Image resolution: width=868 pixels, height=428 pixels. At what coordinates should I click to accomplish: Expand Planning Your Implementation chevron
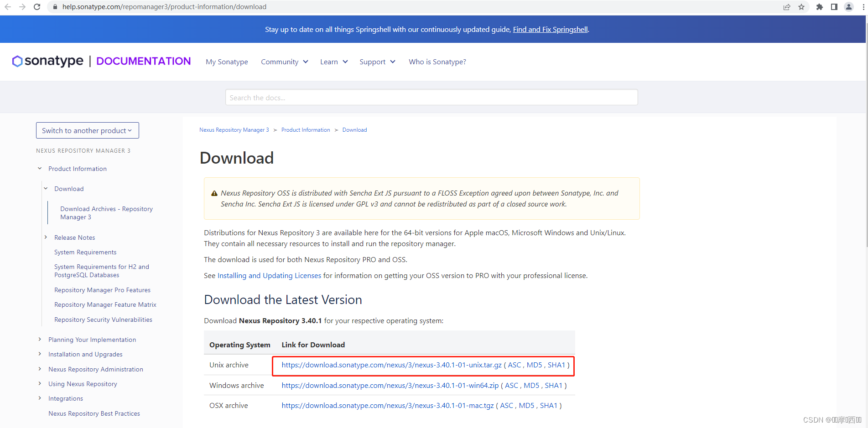coord(40,340)
